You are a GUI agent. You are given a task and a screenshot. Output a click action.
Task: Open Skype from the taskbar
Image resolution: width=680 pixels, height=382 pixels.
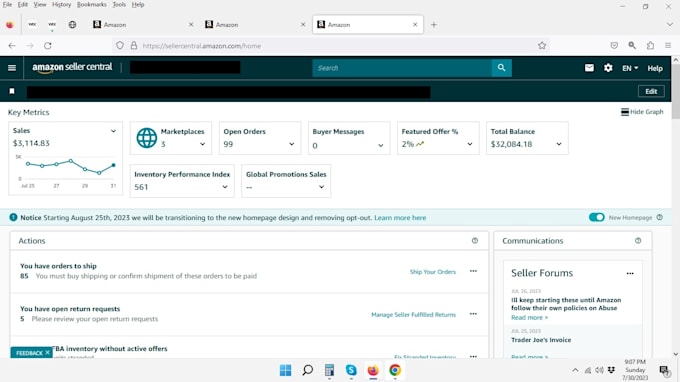351,370
